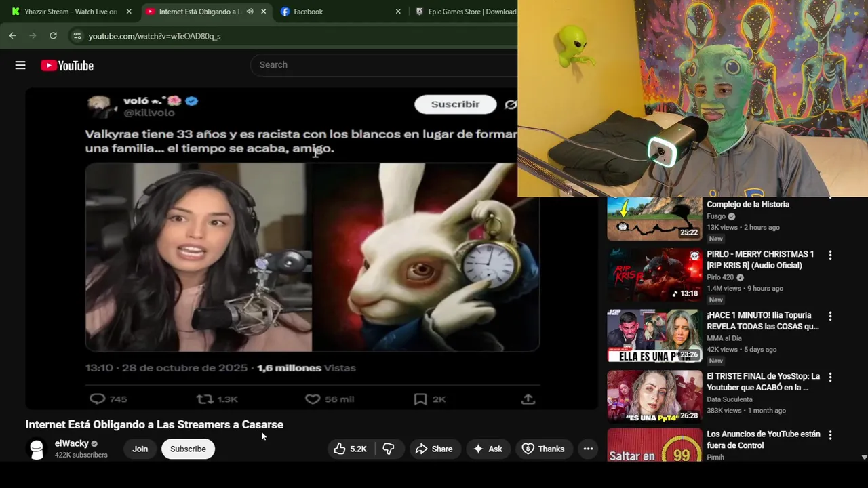Mute the YouTube tab audio icon
This screenshot has height=488, width=868.
(x=250, y=12)
